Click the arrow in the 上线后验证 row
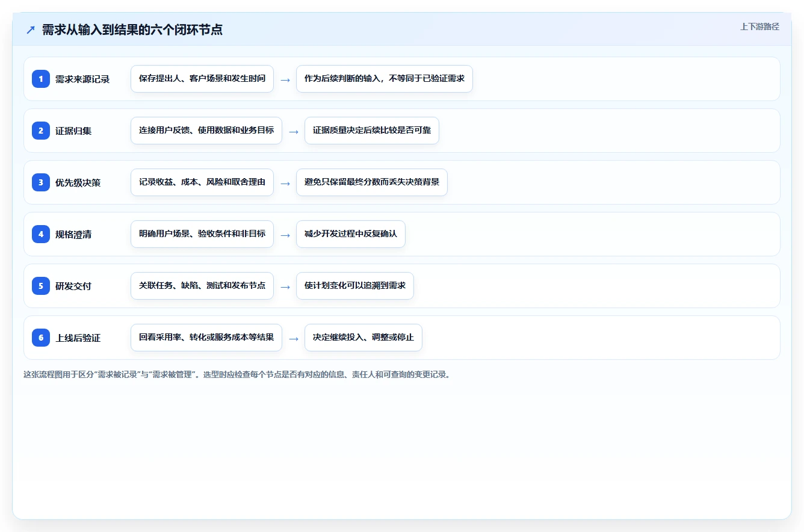This screenshot has height=532, width=804. coord(294,338)
